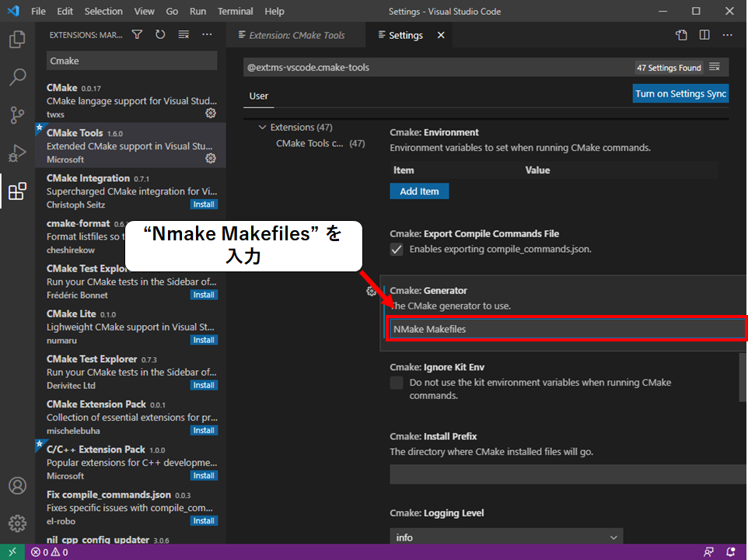Open the manage gear for CMake Tools extension
The image size is (748, 560).
pyautogui.click(x=211, y=159)
